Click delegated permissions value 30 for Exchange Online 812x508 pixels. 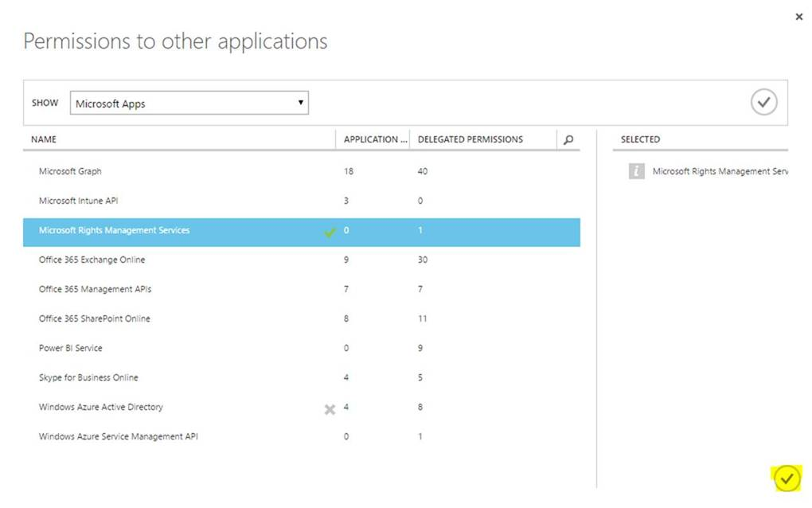pyautogui.click(x=423, y=260)
